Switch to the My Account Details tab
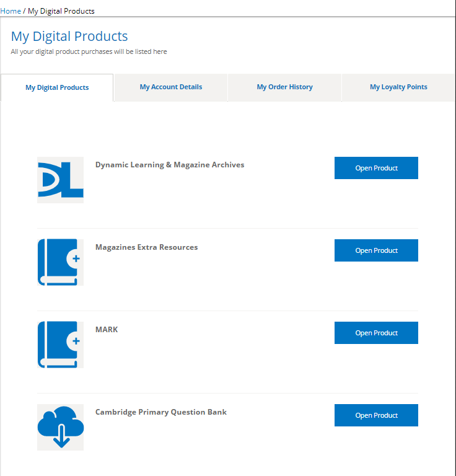 (x=171, y=87)
